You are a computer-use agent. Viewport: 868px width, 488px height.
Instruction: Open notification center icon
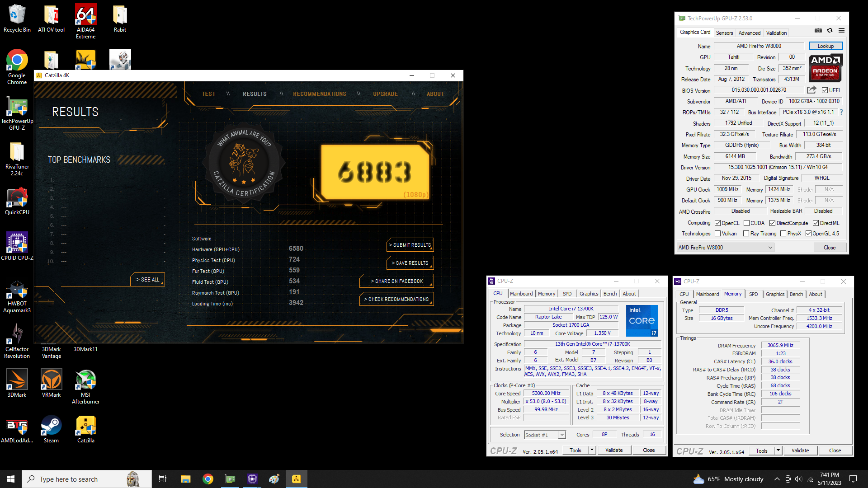pos(853,479)
